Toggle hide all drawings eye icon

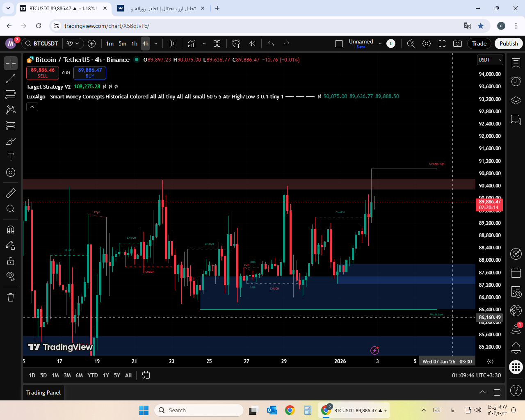[x=11, y=276]
